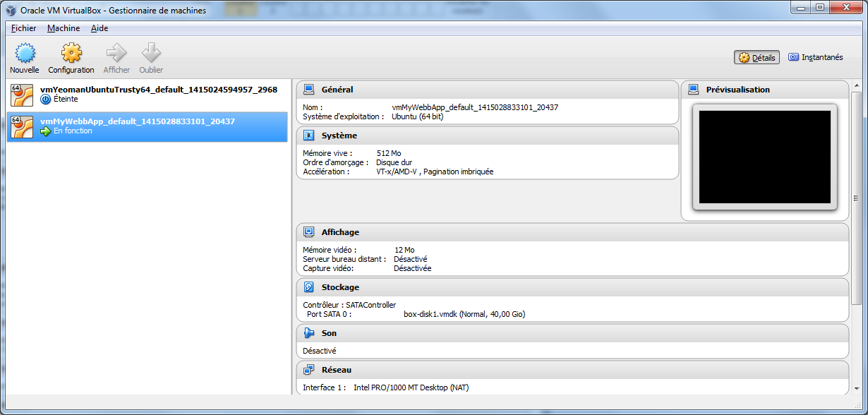Switch to the Détails view
The image size is (868, 415).
click(x=757, y=58)
